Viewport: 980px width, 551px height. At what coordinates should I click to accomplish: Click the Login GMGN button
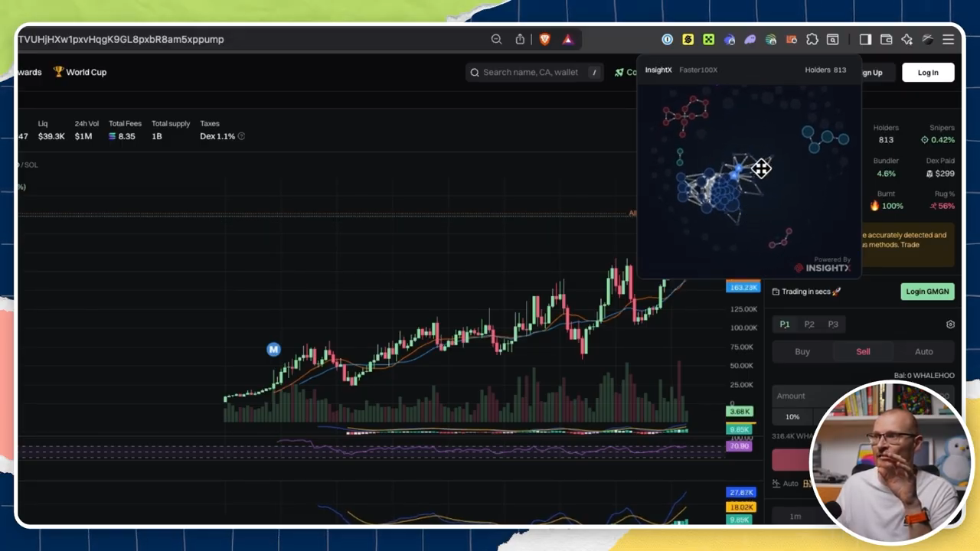pyautogui.click(x=927, y=292)
